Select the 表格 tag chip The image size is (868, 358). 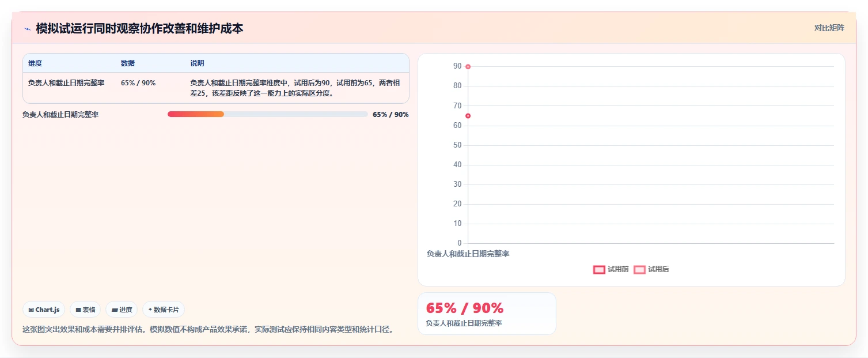point(85,310)
